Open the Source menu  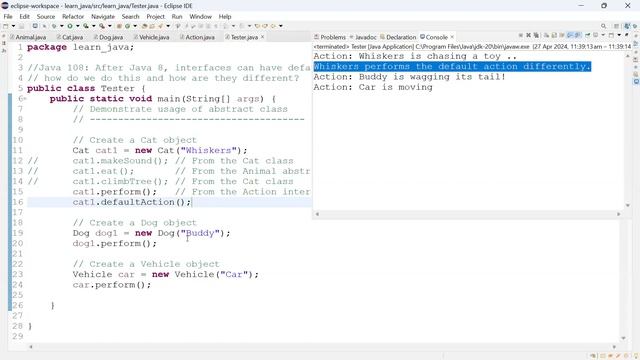[x=46, y=16]
